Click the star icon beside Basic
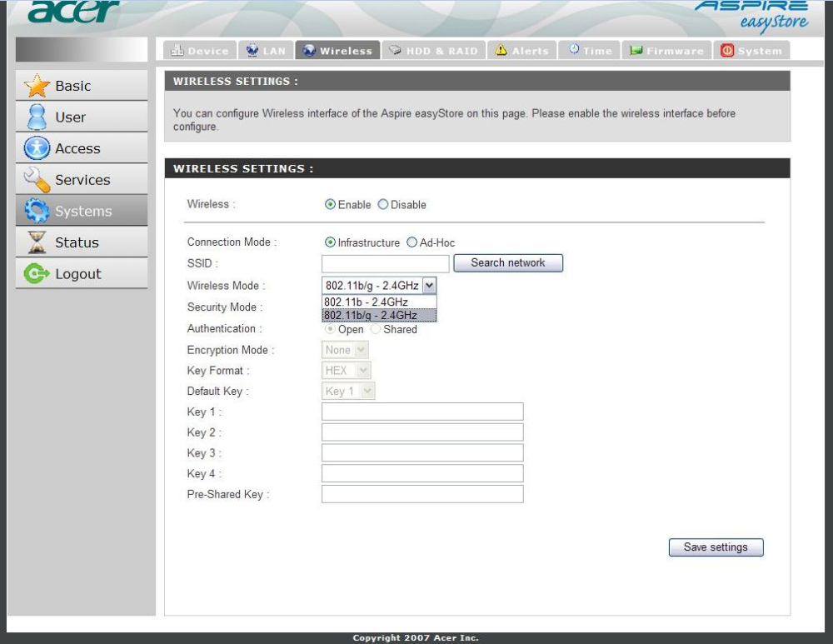This screenshot has width=833, height=644. tap(37, 86)
